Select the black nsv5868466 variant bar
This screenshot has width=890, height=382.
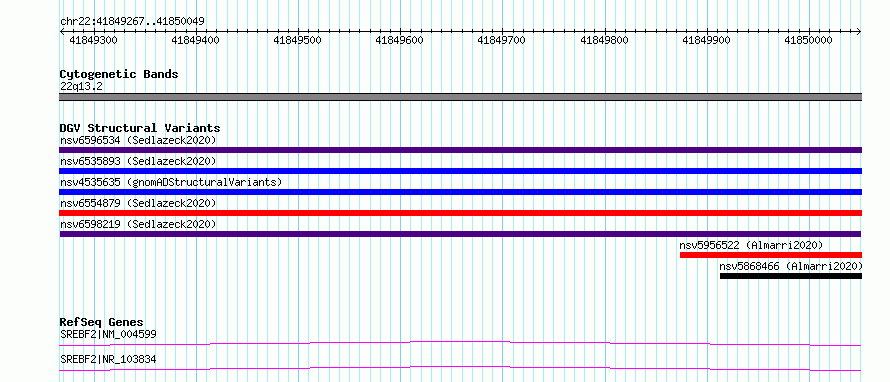(x=791, y=276)
